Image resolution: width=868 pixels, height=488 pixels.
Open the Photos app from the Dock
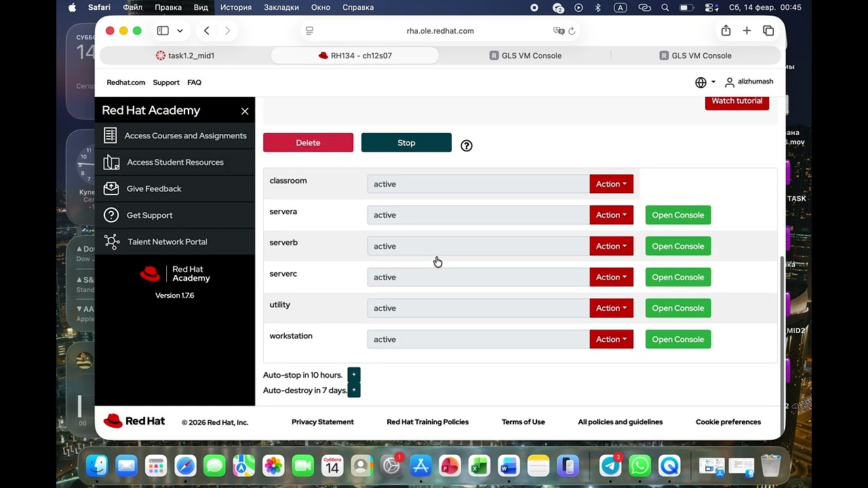click(x=273, y=466)
